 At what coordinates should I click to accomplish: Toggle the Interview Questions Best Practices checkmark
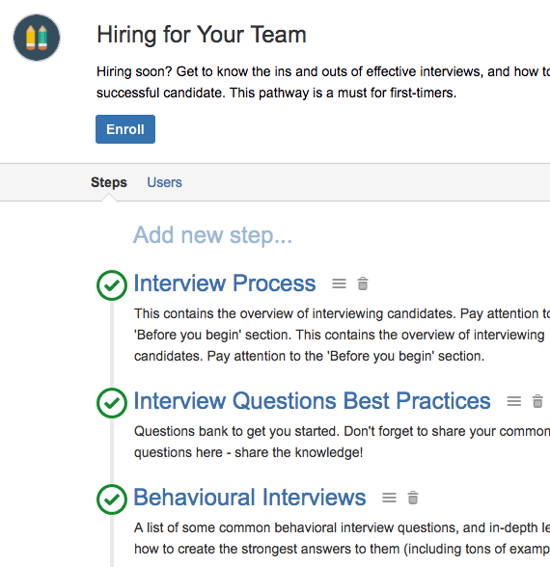tap(112, 403)
